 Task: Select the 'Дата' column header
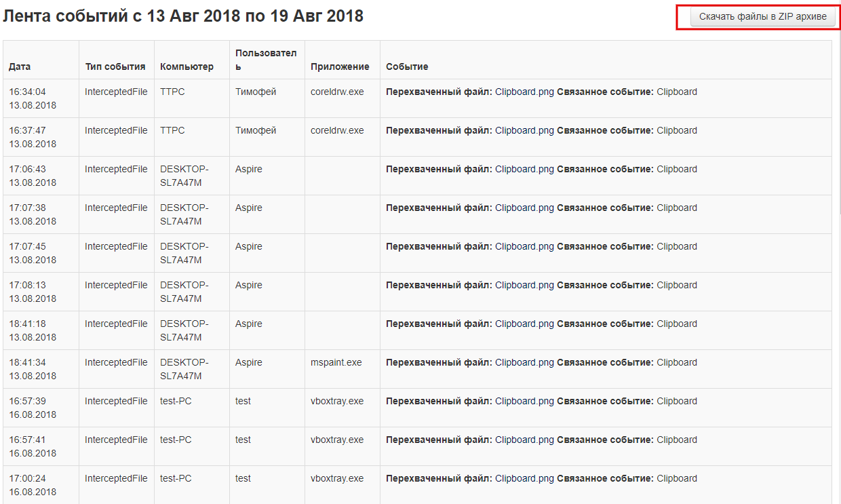tap(20, 66)
